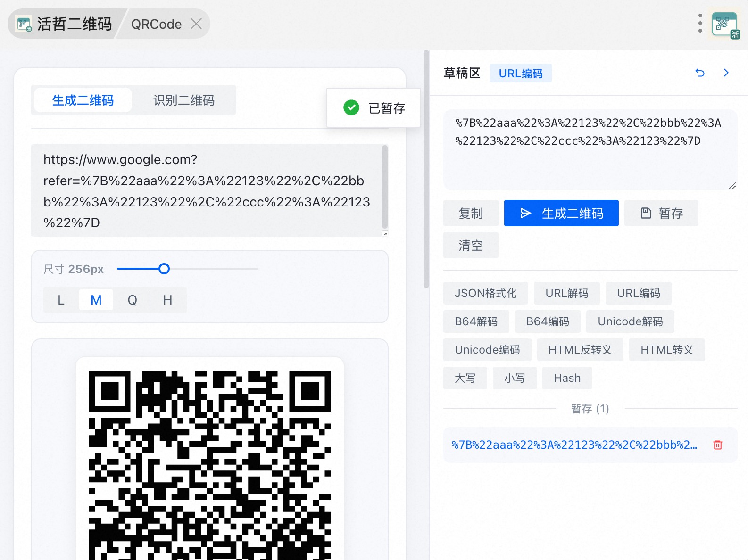This screenshot has height=560, width=748.
Task: Click the URL解码 button
Action: (567, 293)
